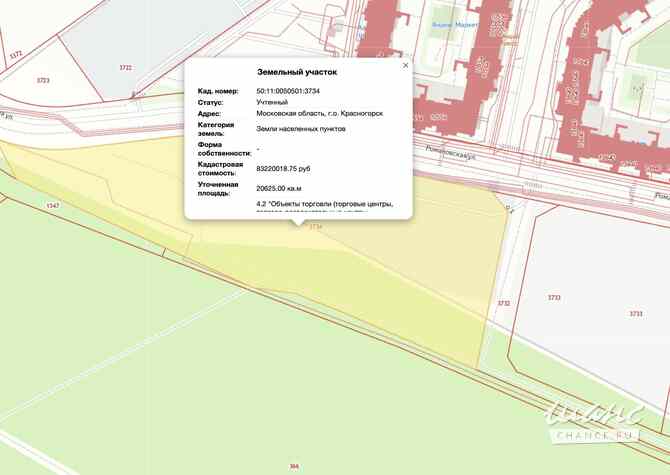Click the Уточненная площадь label
This screenshot has width=670, height=475.
[x=218, y=189]
